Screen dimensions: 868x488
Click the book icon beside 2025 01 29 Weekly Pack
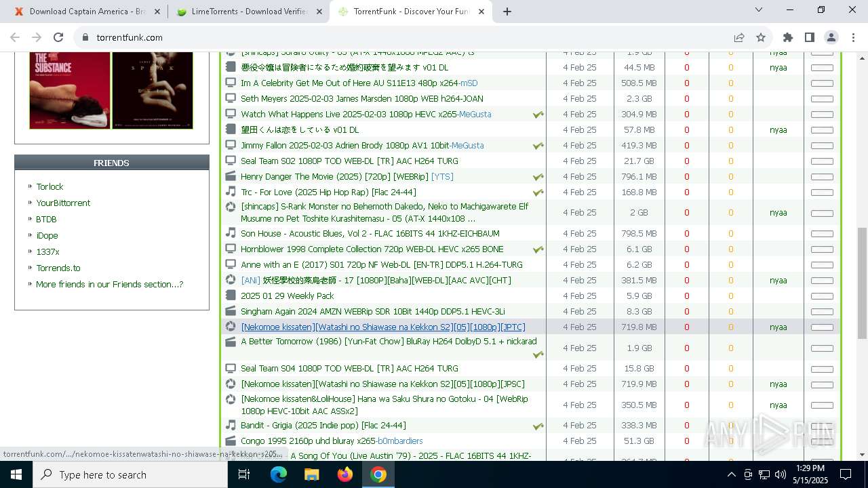click(231, 296)
